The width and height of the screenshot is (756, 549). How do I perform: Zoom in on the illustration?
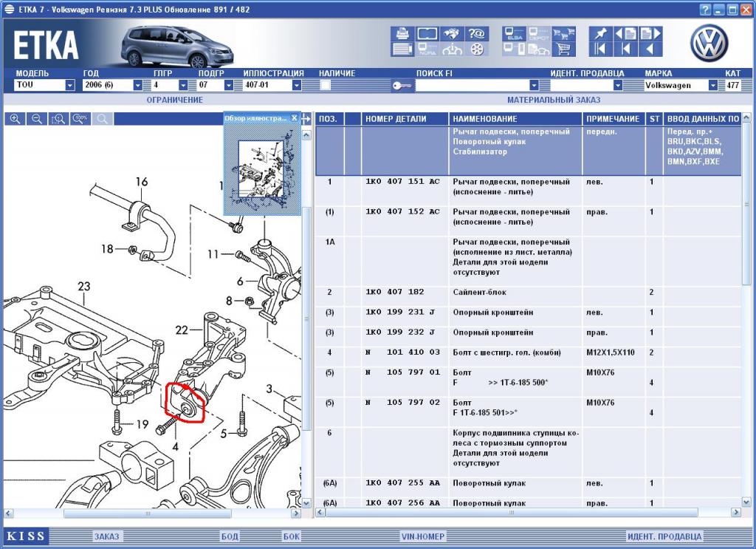click(x=16, y=119)
